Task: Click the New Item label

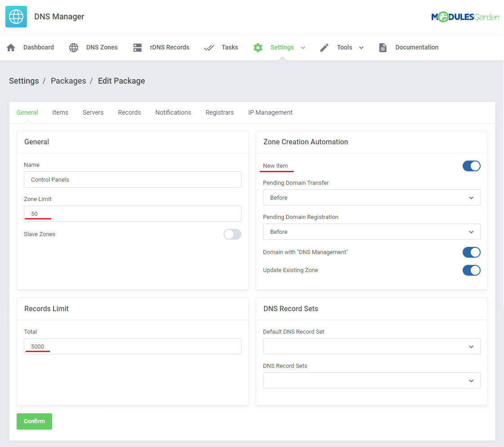Action: (275, 166)
